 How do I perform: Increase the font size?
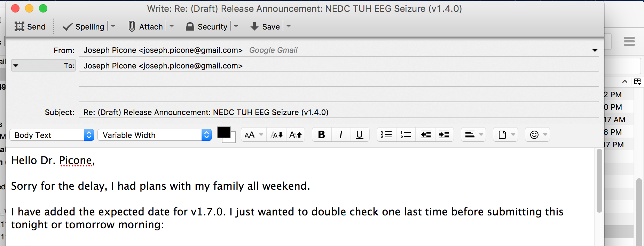[x=296, y=135]
